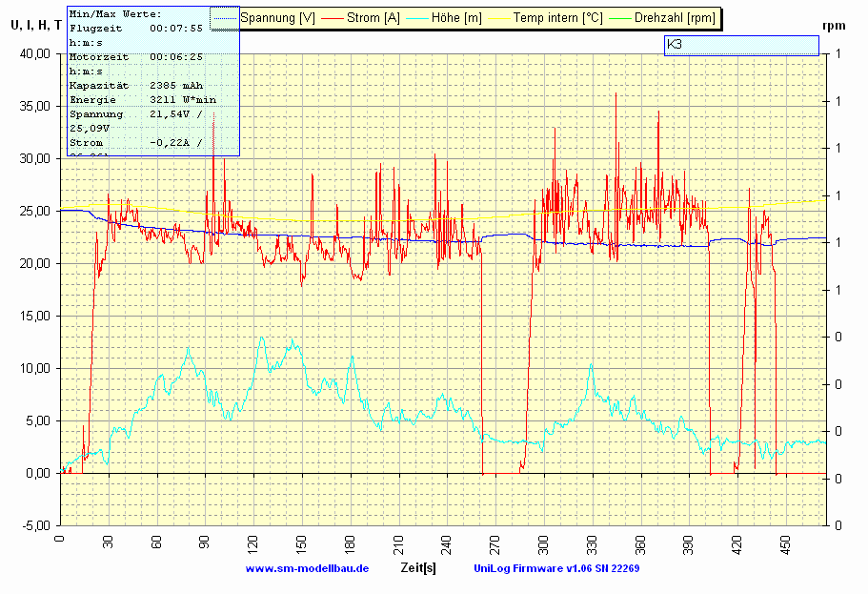Select the K3 label box
Screen dimensions: 868x594
[x=740, y=45]
